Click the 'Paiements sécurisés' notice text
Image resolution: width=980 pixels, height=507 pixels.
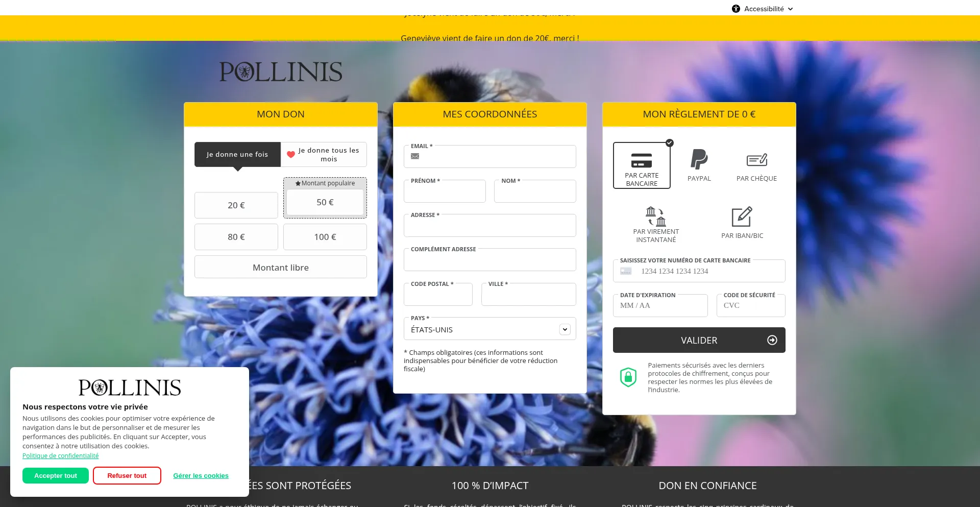coord(710,377)
